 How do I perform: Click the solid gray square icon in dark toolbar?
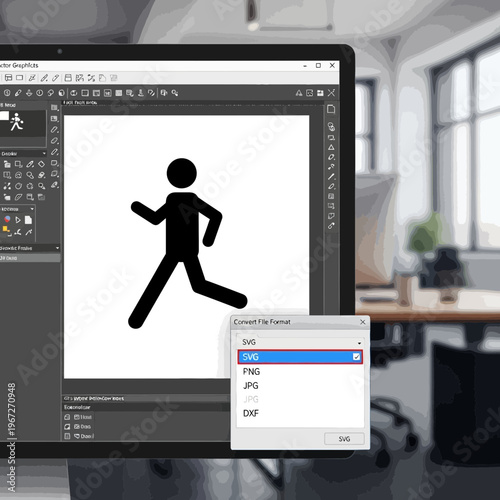coord(119,93)
